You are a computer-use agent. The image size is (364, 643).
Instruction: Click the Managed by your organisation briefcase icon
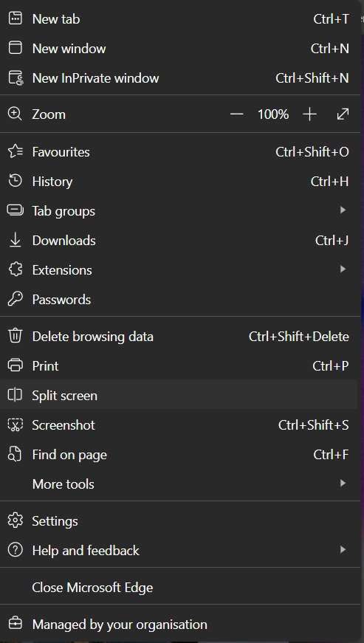click(x=16, y=624)
